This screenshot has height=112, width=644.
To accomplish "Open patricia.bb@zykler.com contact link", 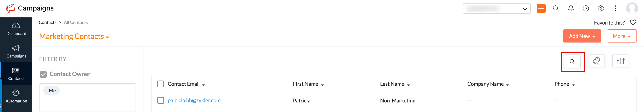I will tap(194, 100).
